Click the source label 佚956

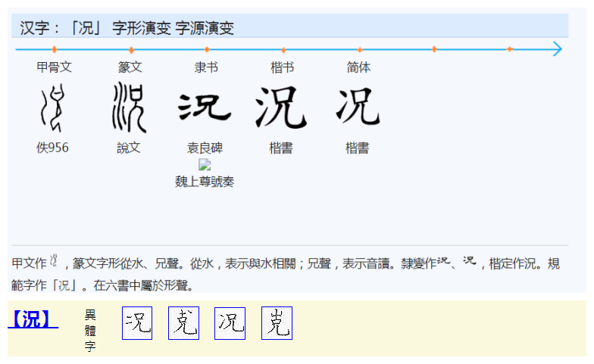point(52,148)
